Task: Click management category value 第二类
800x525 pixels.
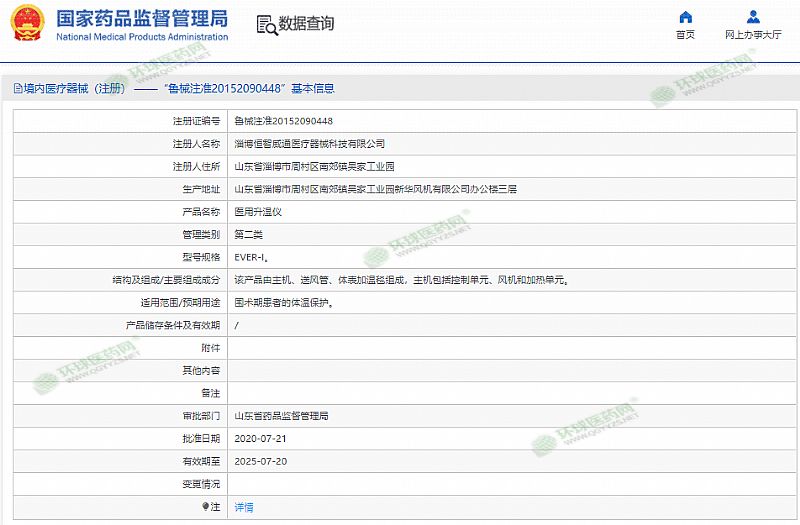Action: click(248, 234)
